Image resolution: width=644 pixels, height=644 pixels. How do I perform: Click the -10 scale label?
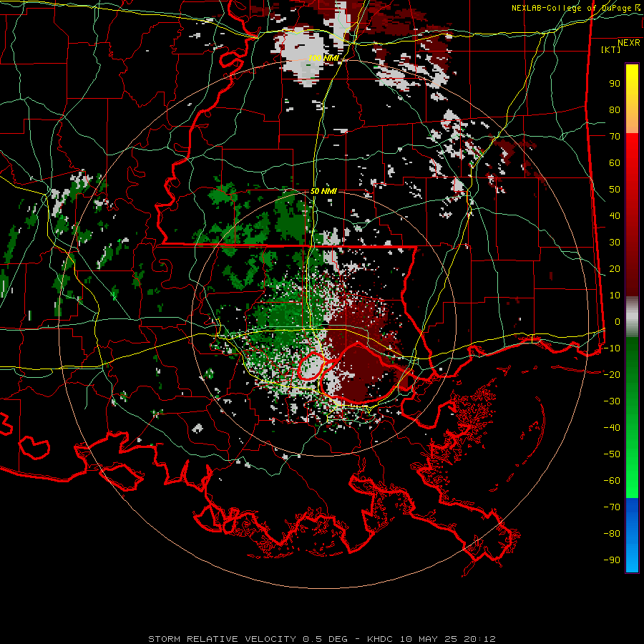click(612, 348)
